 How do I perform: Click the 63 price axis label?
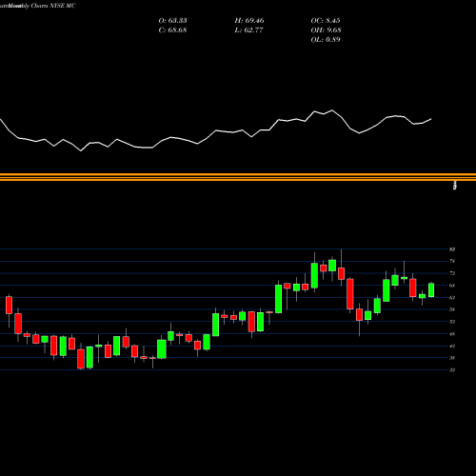point(452,298)
